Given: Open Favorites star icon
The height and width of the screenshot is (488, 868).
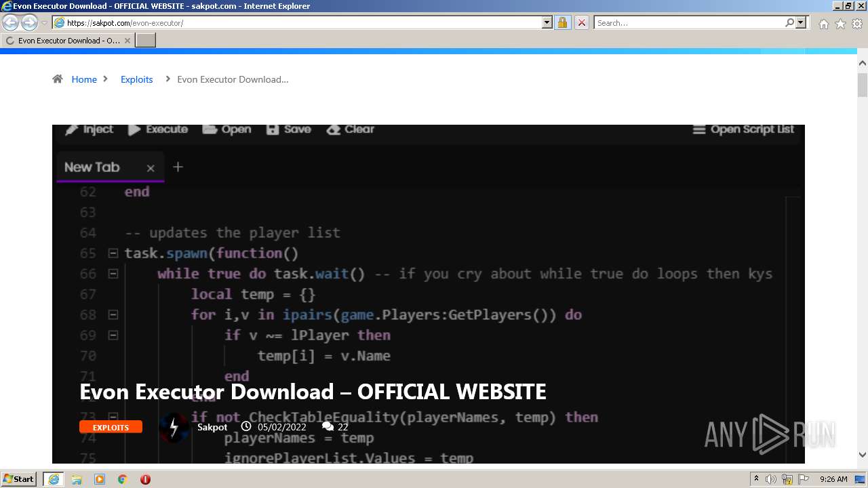Looking at the screenshot, I should (840, 24).
